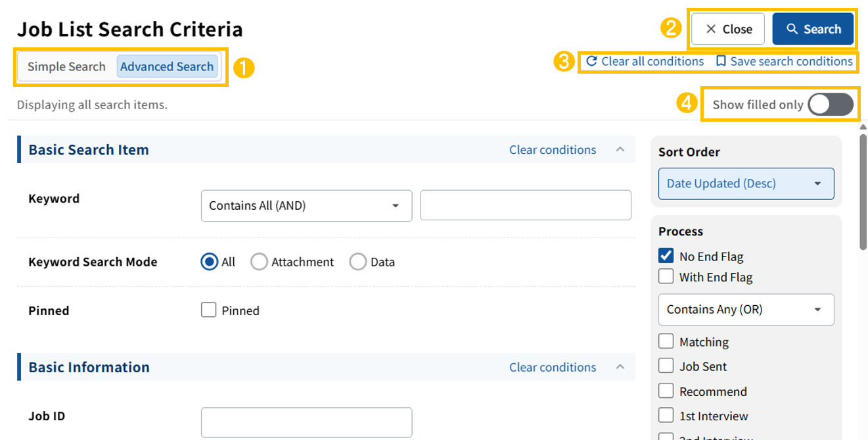
Task: Switch to the Simple Search tab
Action: click(66, 66)
